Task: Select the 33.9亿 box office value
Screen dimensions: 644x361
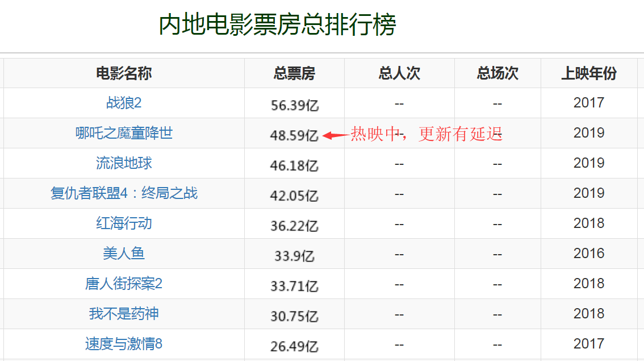Action: [x=295, y=256]
